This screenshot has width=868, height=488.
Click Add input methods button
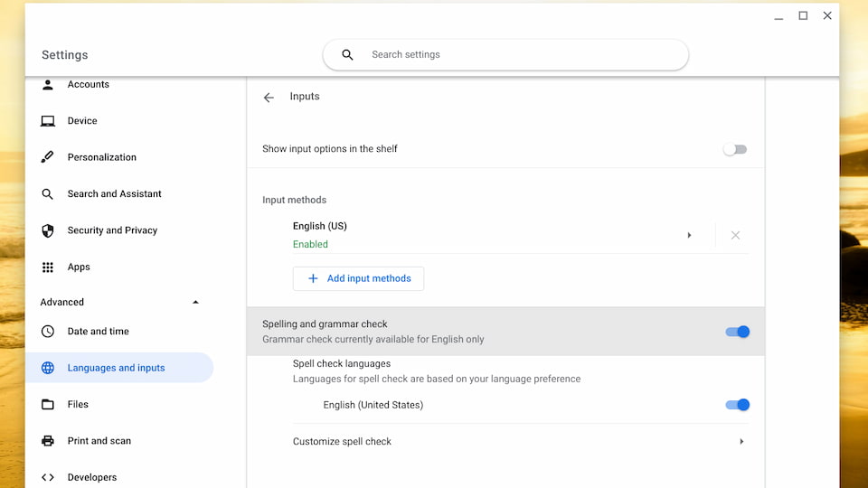tap(358, 278)
